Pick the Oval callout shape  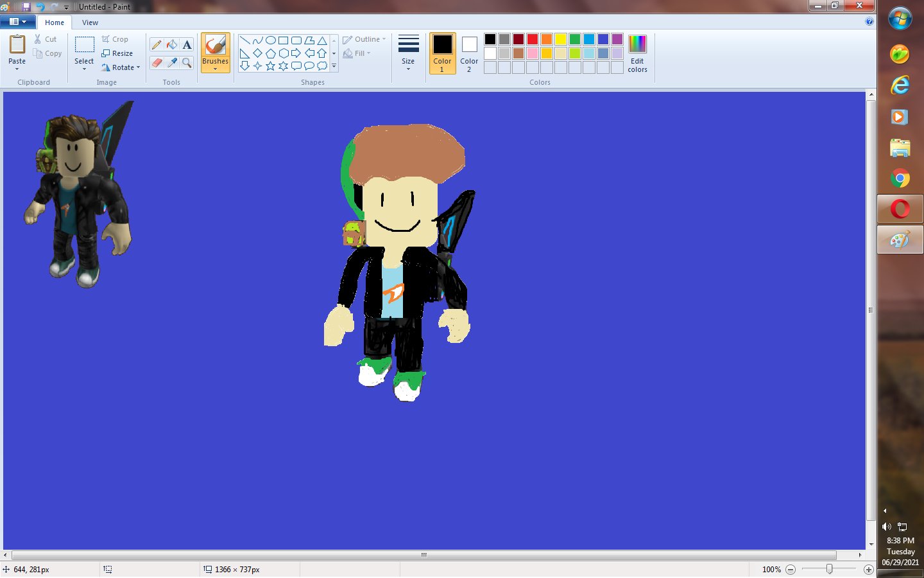click(x=309, y=66)
